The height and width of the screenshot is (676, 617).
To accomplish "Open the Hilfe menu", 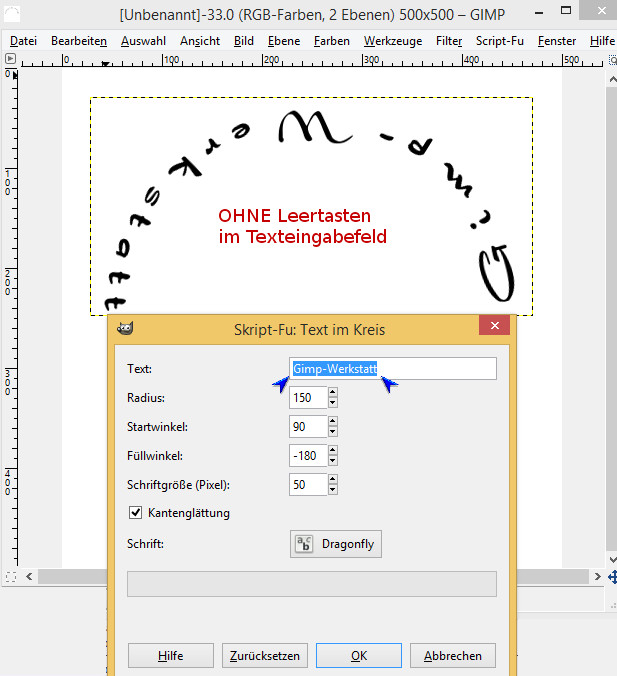I will pos(602,41).
